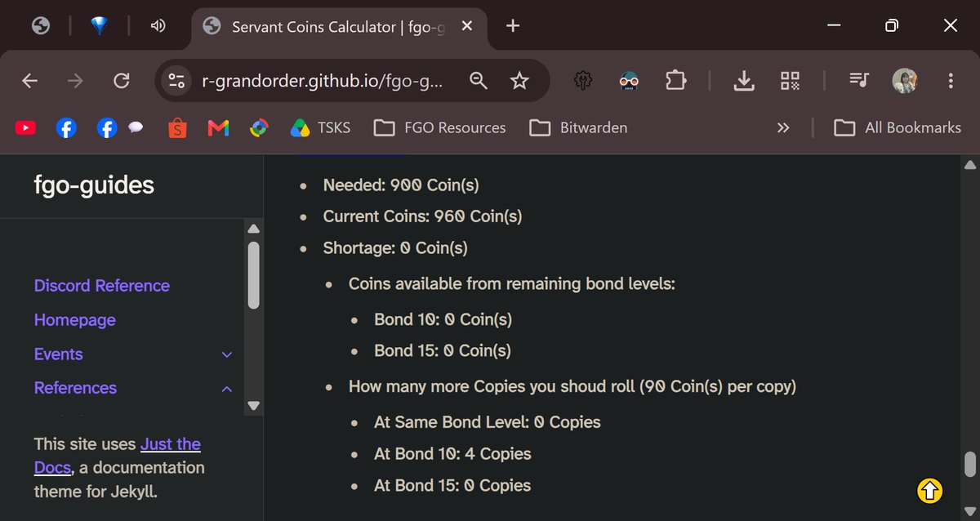The image size is (980, 521).
Task: Close the Servant Coins Calculator tab
Action: point(467,26)
